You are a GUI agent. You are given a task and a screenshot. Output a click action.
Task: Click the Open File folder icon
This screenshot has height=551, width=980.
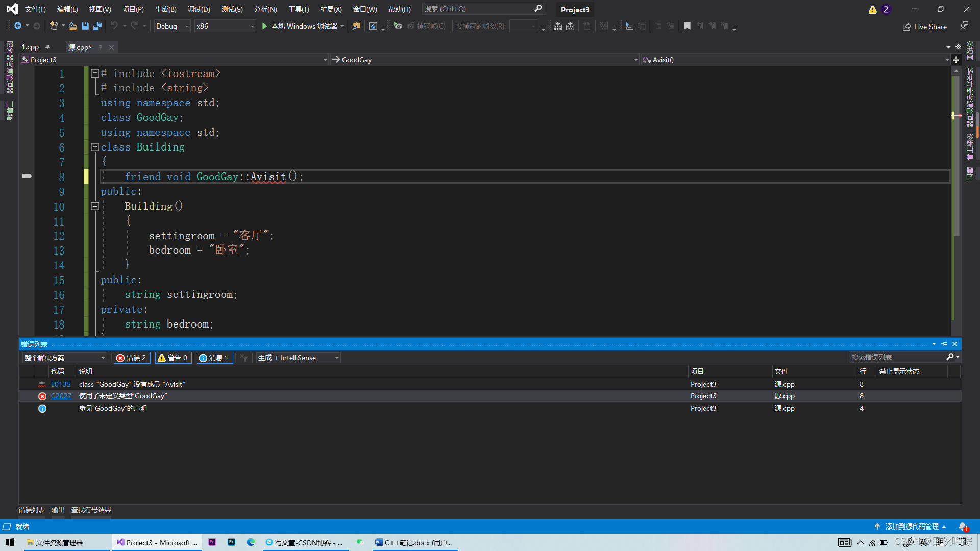[x=72, y=26]
